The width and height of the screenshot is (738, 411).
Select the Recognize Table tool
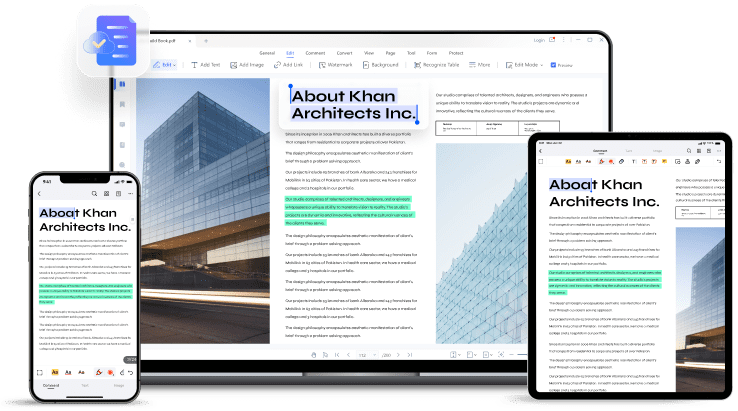(x=439, y=64)
